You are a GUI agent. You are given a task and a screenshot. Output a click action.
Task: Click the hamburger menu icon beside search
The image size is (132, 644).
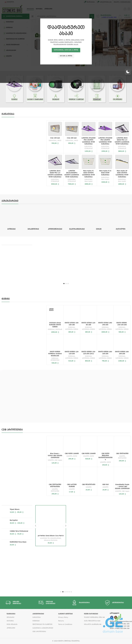pos(32,16)
